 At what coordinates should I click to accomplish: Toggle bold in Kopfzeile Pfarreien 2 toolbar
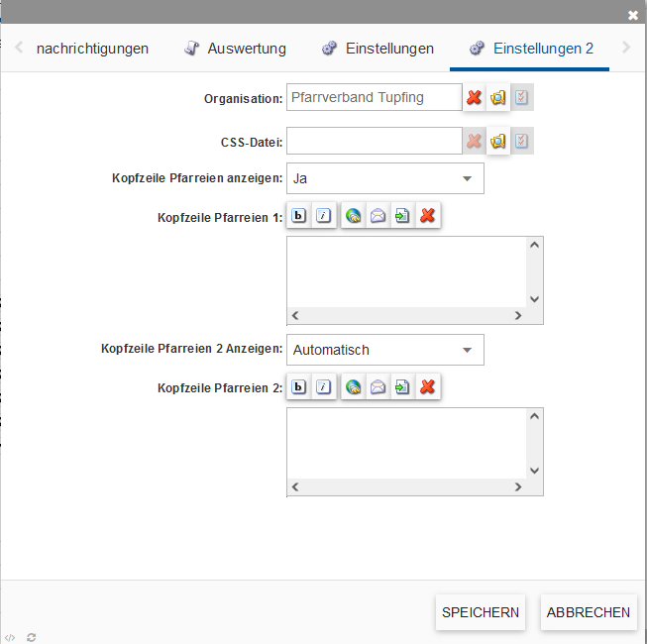(x=298, y=387)
